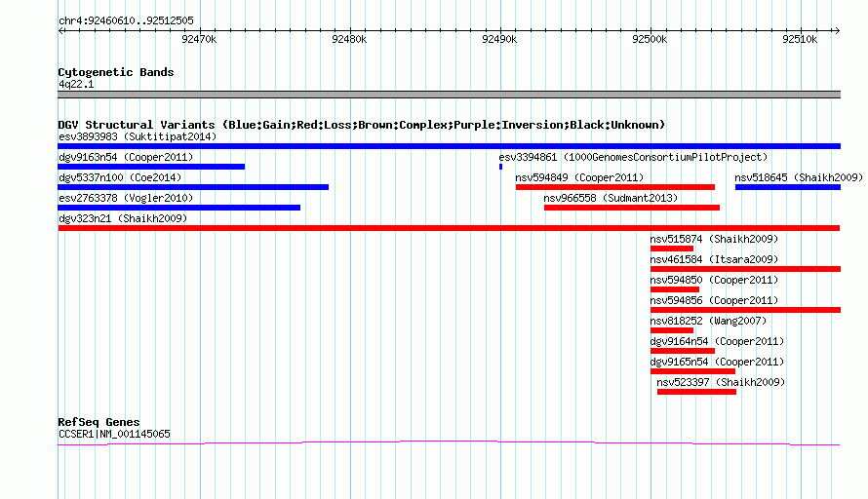Open nsv515874 (Shaikh2009) variant label
Image resolution: width=868 pixels, height=499 pixels.
[x=714, y=239]
